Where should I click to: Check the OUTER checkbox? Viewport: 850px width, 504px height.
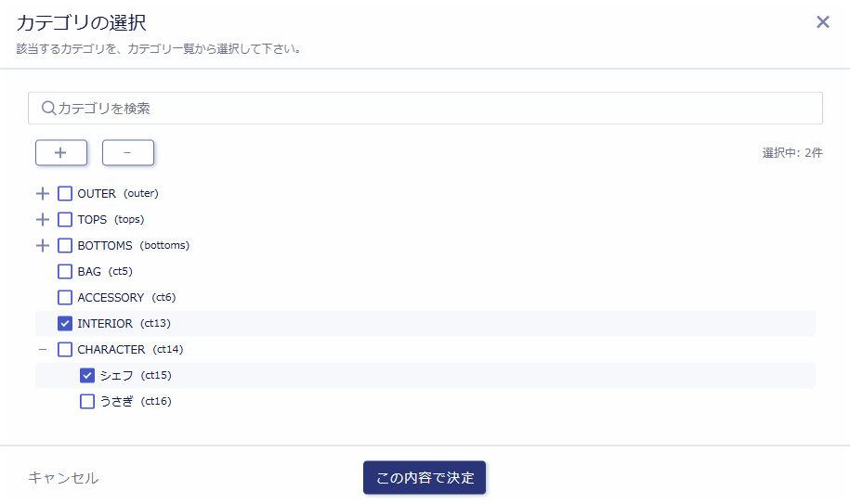pyautogui.click(x=65, y=194)
